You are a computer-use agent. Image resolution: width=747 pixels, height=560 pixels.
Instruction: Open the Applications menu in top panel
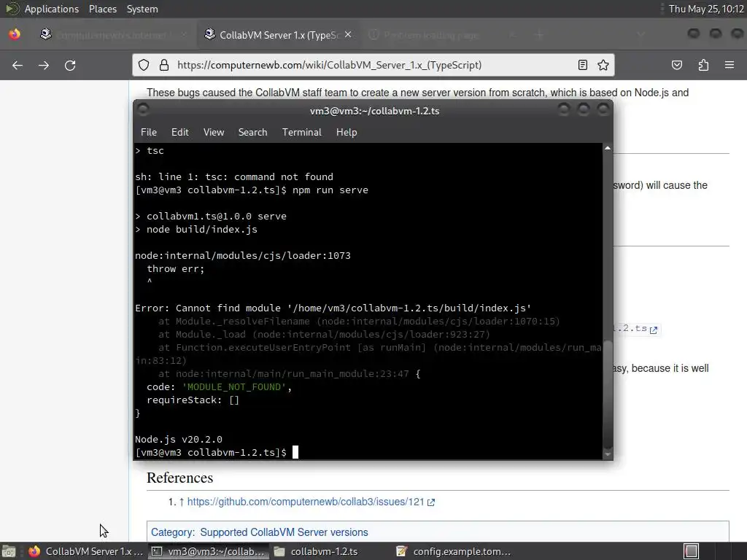[52, 9]
